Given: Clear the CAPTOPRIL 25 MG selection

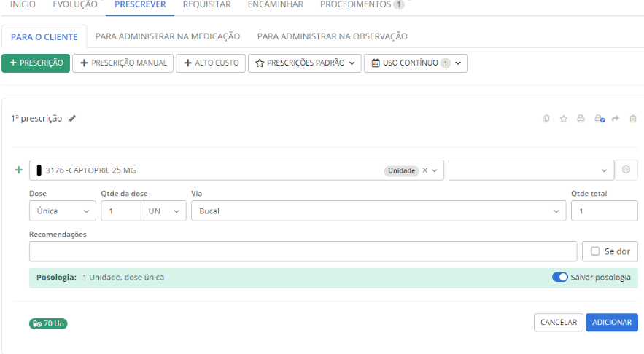Looking at the screenshot, I should [425, 170].
